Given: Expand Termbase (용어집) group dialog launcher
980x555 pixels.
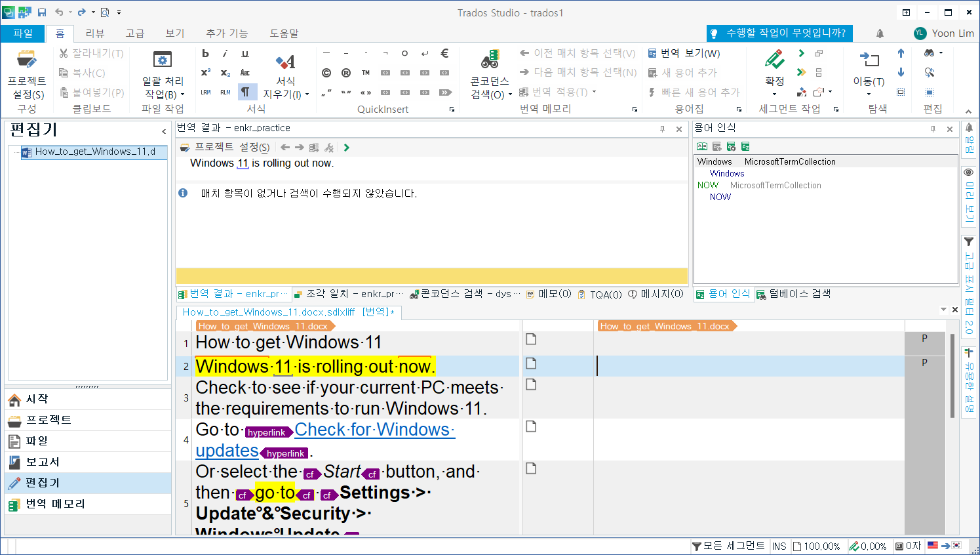Looking at the screenshot, I should coord(739,110).
